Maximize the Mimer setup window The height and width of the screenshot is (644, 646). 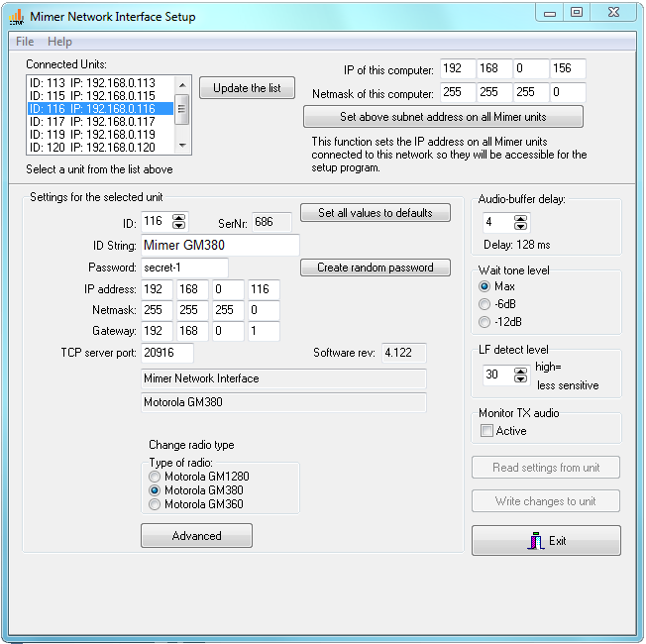click(577, 12)
